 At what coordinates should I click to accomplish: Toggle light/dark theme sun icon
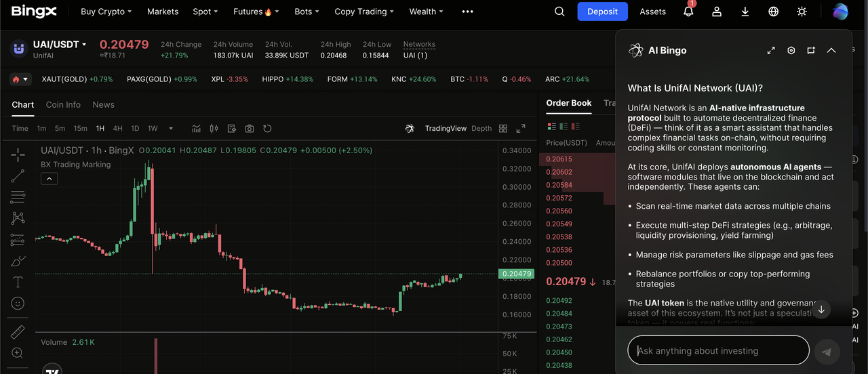click(x=802, y=12)
